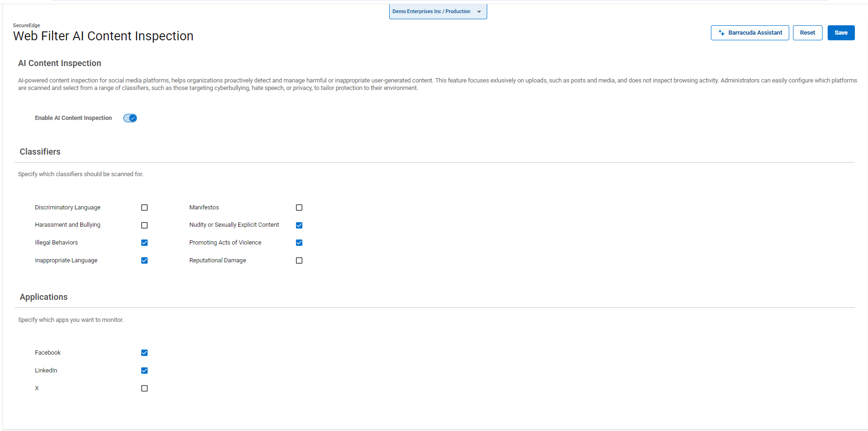Image resolution: width=868 pixels, height=431 pixels.
Task: Click the SecureEdge breadcrumb label
Action: point(26,25)
